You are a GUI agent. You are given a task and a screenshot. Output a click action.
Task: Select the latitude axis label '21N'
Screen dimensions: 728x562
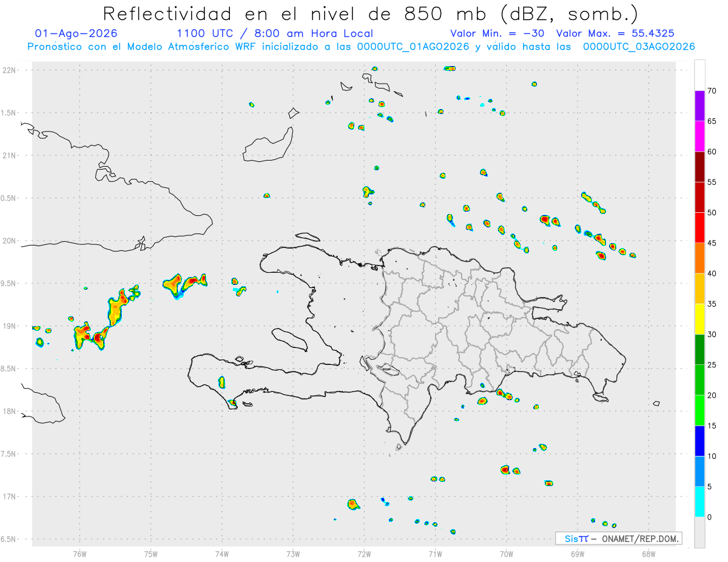tap(10, 155)
